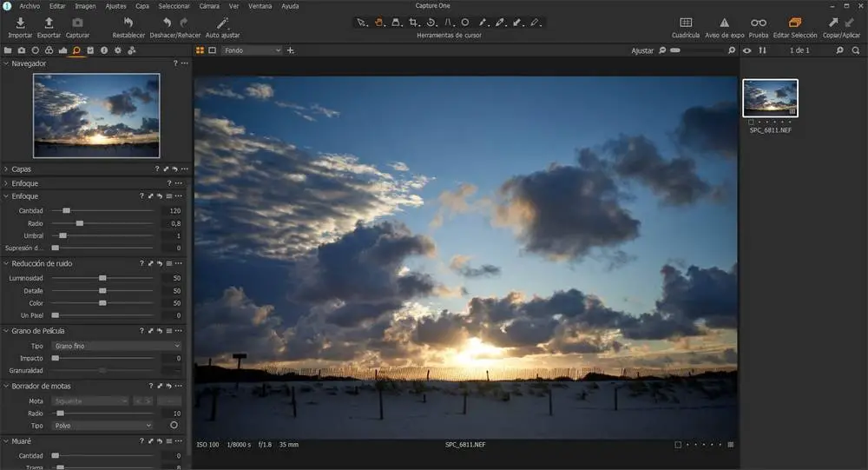Select the pan hand cursor tool

tap(378, 22)
